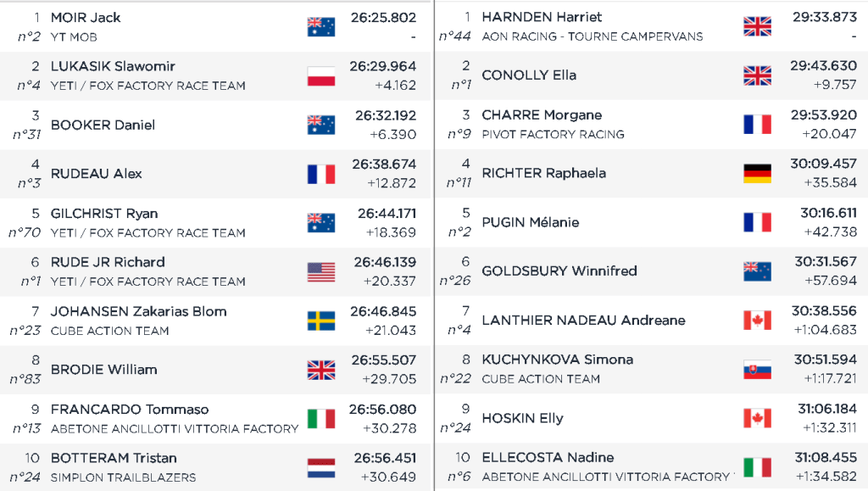Click the YETI / FOX FACTORY RACE TEAM under LUKASIK
This screenshot has height=491, width=868.
(x=148, y=86)
